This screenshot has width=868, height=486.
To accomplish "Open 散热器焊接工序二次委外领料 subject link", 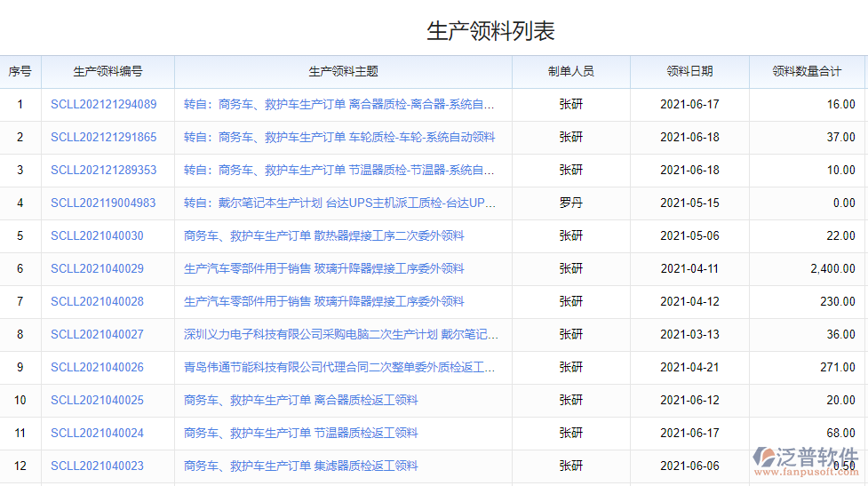I will pos(324,235).
